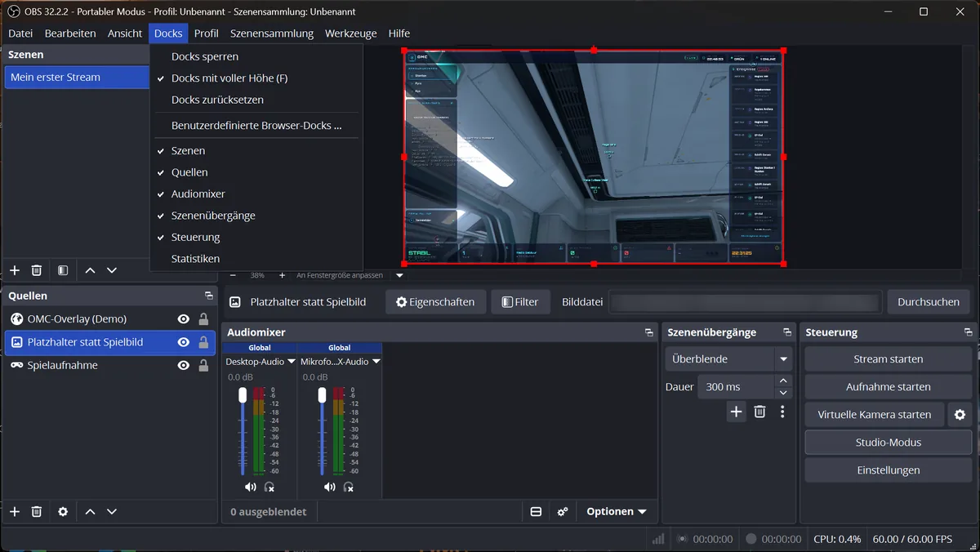Switch audio mixer layout icon
Image resolution: width=980 pixels, height=552 pixels.
click(536, 512)
